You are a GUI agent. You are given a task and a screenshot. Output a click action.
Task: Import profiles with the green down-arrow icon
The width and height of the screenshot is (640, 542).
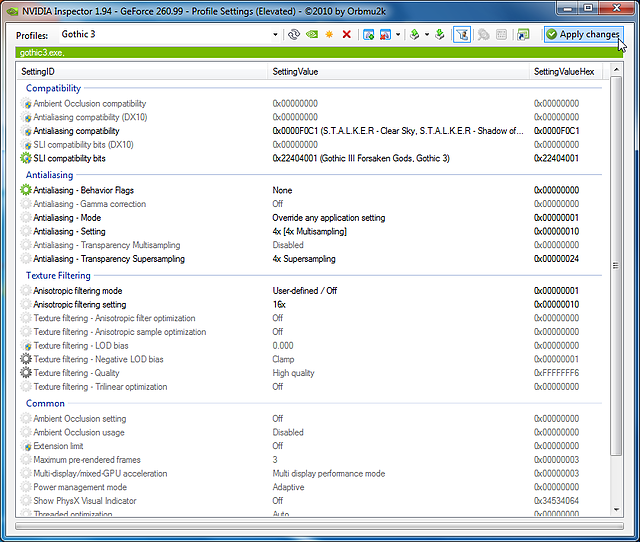pos(440,35)
